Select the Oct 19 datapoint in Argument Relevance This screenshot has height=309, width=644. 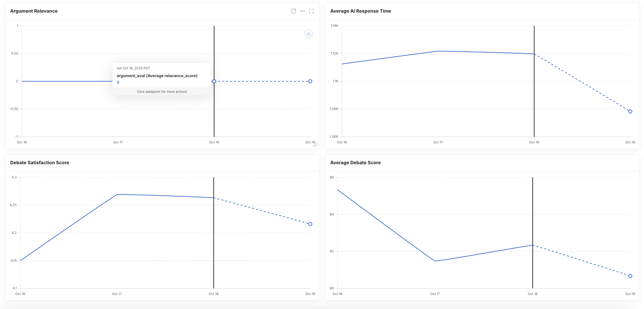(310, 81)
